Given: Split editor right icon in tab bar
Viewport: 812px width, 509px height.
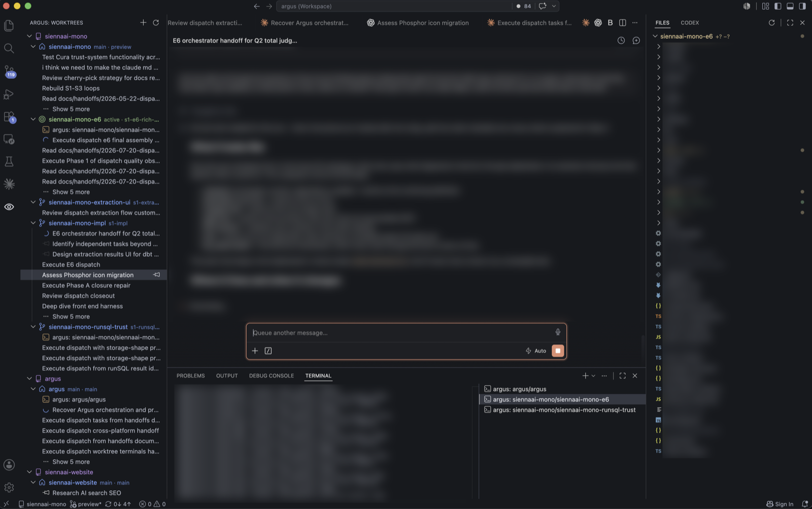Looking at the screenshot, I should (622, 22).
